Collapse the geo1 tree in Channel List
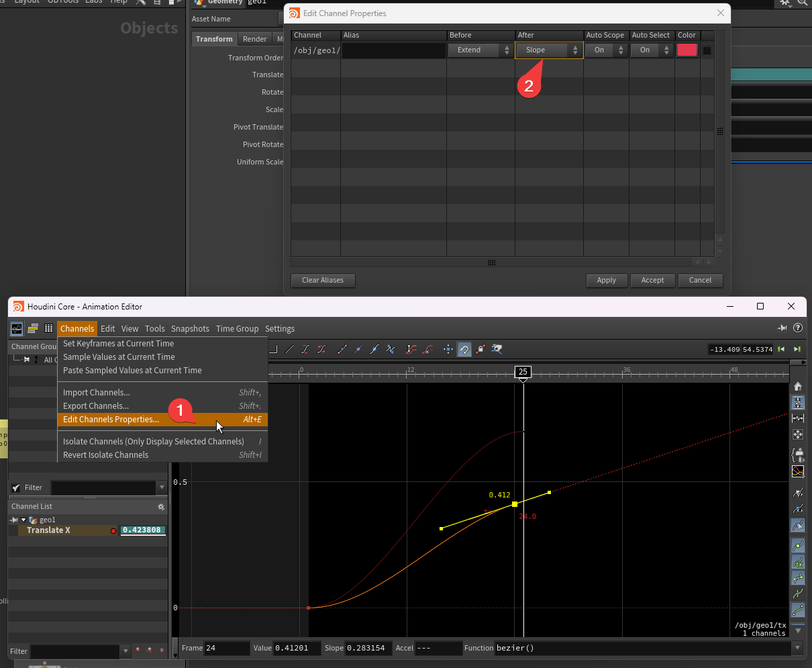The height and width of the screenshot is (668, 812). [x=23, y=520]
